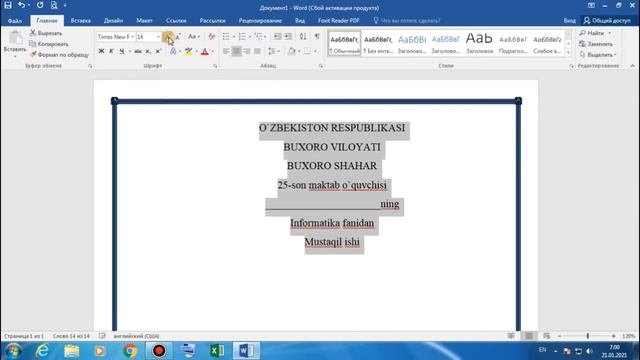Click Копировать to copy selection

49,44
